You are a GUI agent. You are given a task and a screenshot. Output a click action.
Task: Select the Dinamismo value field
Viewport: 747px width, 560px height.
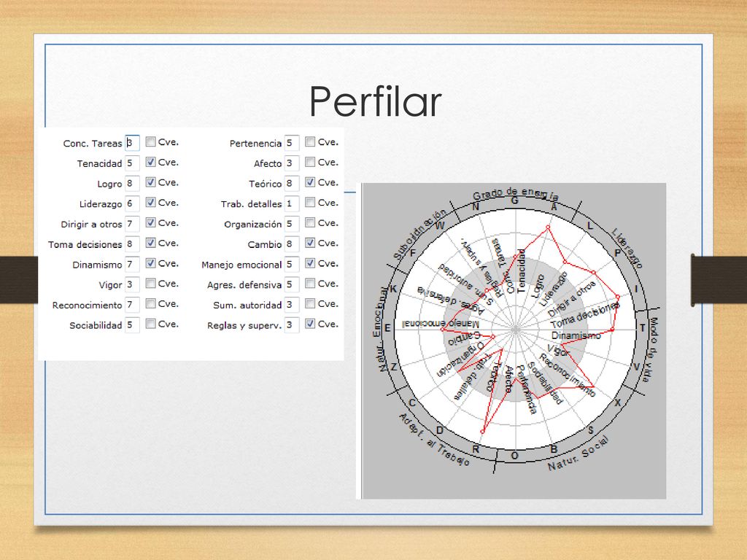tap(132, 264)
